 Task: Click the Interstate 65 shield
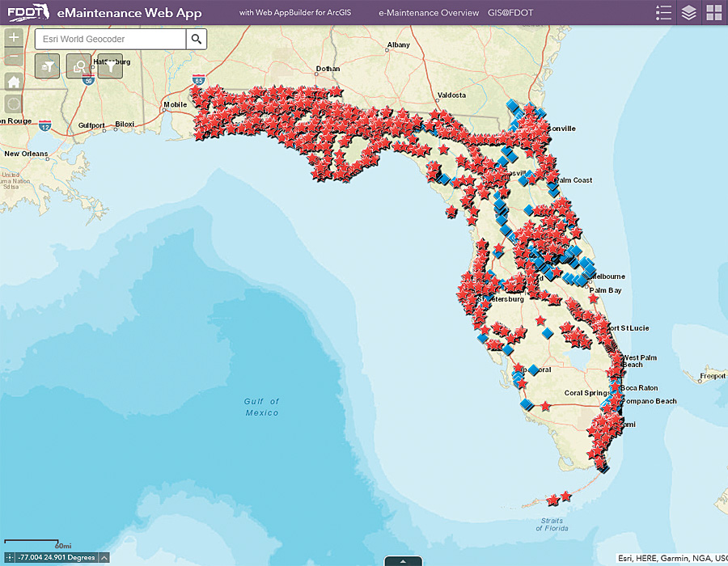point(199,79)
